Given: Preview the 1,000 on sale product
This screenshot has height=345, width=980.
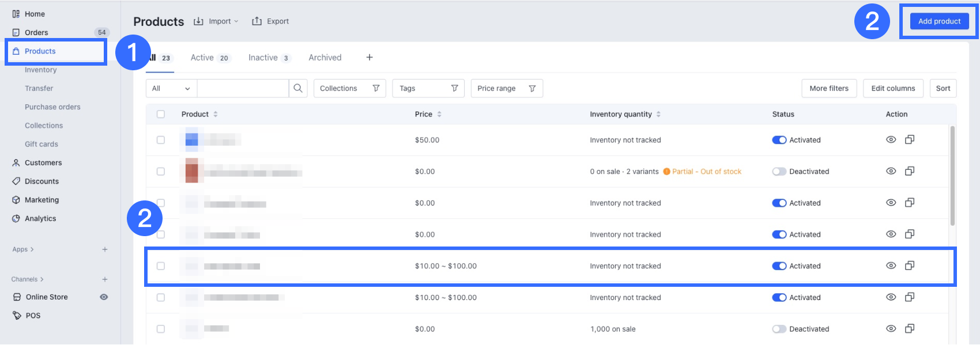Looking at the screenshot, I should click(891, 329).
